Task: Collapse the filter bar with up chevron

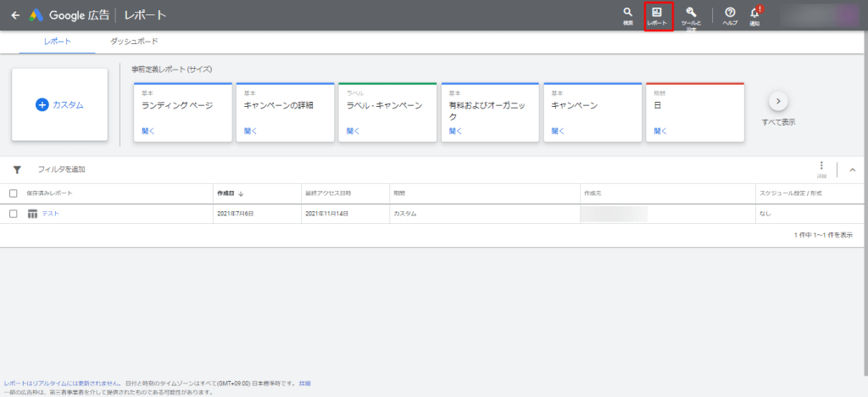Action: 852,170
